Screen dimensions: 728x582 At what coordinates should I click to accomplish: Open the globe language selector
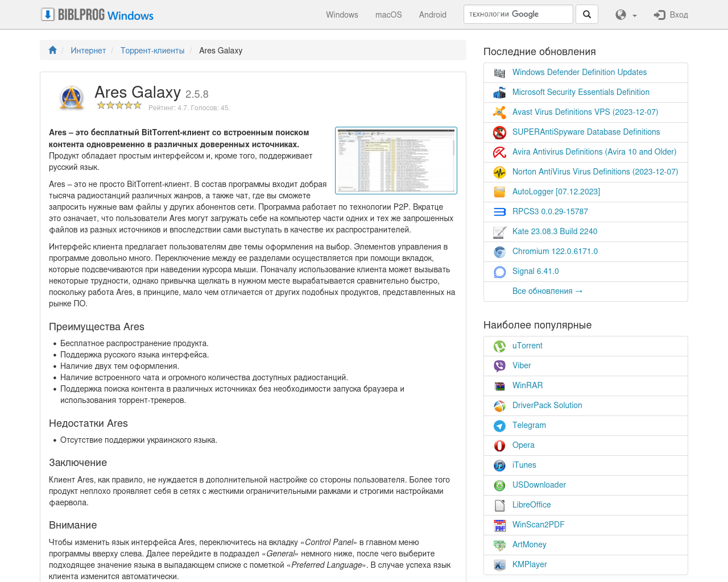click(x=626, y=15)
